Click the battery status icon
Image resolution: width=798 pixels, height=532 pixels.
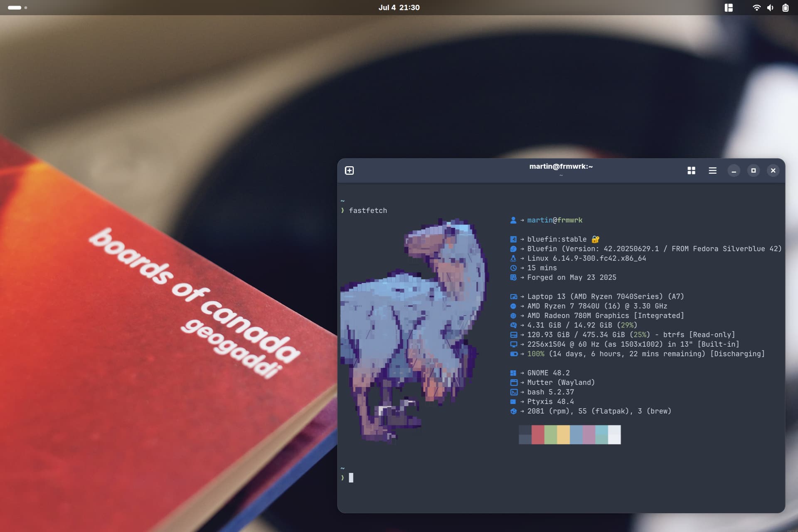coord(785,7)
